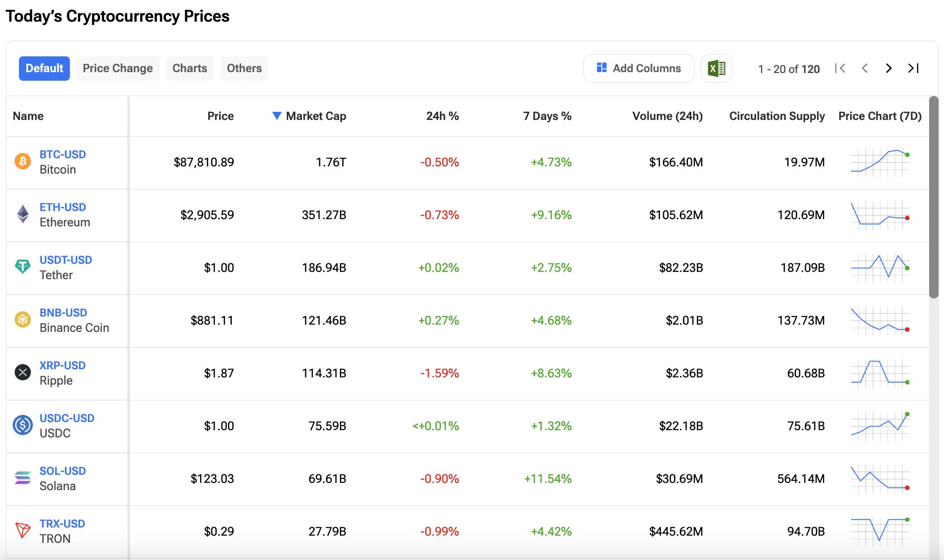This screenshot has height=560, width=944.
Task: Enable the Others view option
Action: point(244,68)
